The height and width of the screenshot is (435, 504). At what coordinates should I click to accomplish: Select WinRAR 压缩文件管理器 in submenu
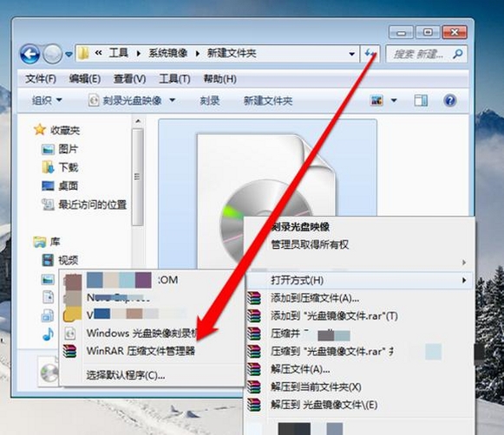tap(141, 351)
